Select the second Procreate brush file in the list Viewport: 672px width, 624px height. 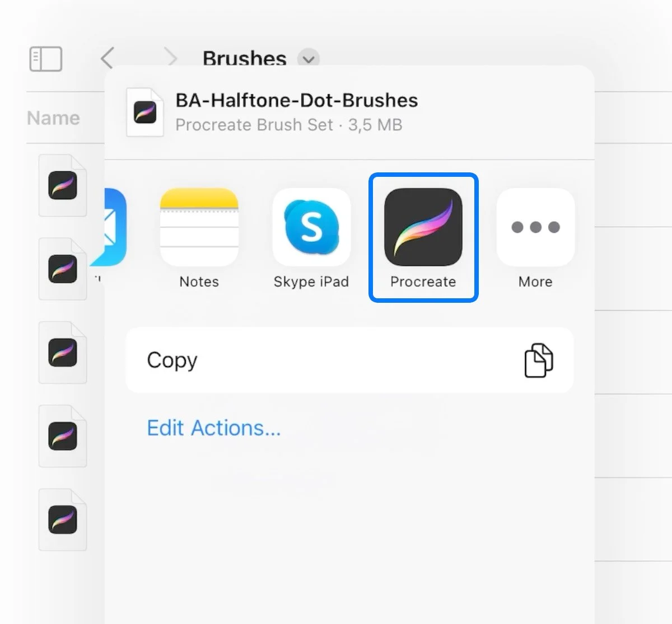click(x=63, y=269)
